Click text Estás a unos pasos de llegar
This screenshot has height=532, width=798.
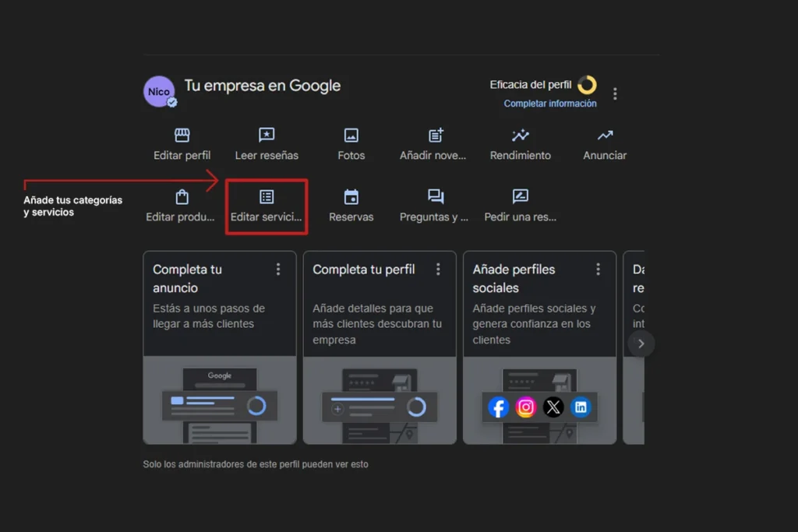[209, 316]
